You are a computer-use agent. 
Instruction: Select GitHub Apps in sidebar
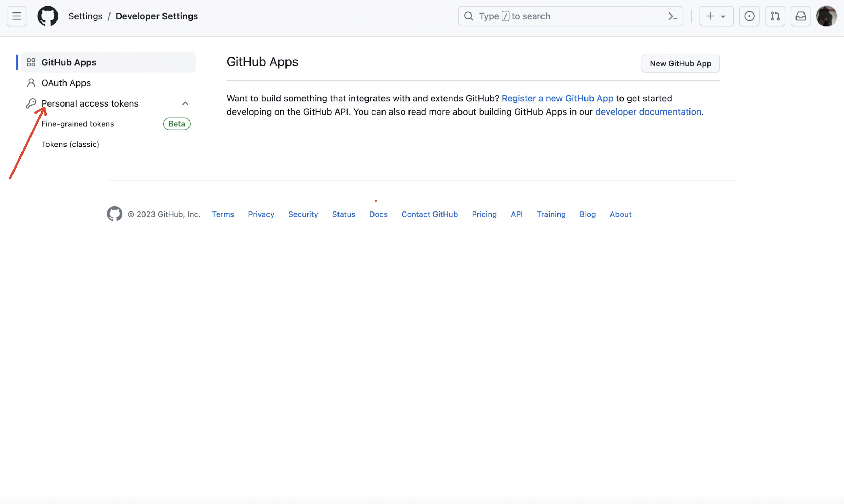point(69,62)
